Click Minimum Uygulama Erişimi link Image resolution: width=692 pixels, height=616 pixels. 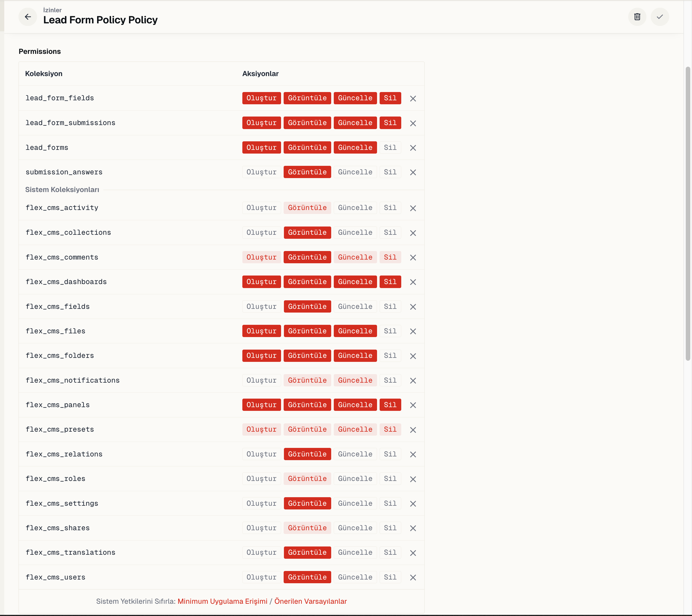pos(222,601)
